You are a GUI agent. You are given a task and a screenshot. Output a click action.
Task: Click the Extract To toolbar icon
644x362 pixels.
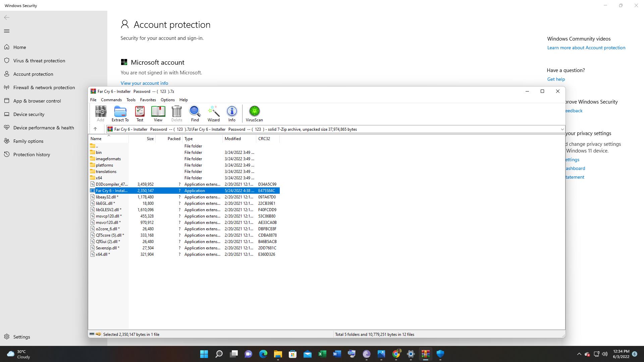[120, 114]
